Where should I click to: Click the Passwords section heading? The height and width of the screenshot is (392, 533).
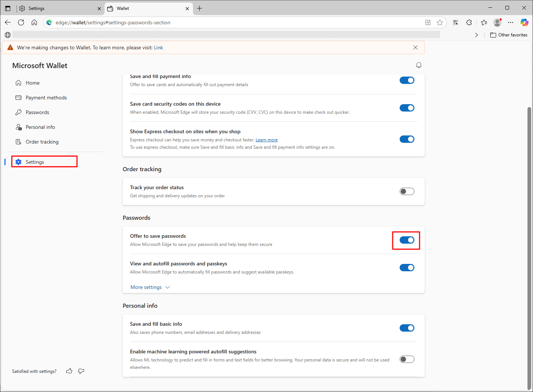click(137, 218)
